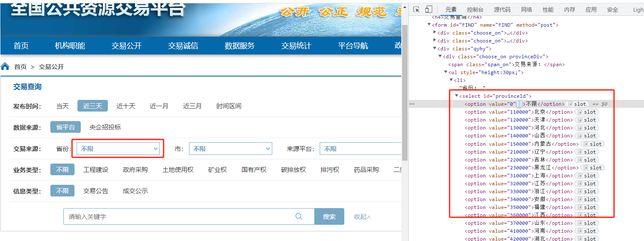
Task: Click the ellipsis beside the selected option row
Action: [412, 104]
